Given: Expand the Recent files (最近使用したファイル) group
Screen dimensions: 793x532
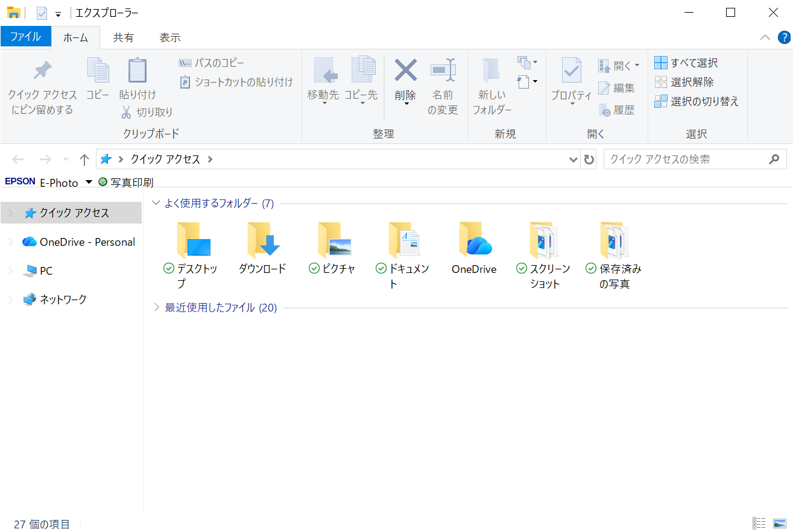Looking at the screenshot, I should tap(157, 308).
